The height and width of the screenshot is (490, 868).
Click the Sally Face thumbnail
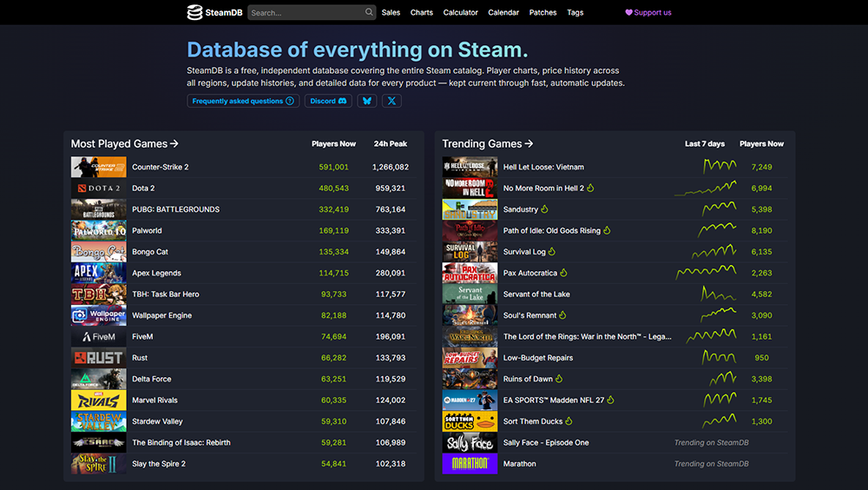pyautogui.click(x=470, y=442)
